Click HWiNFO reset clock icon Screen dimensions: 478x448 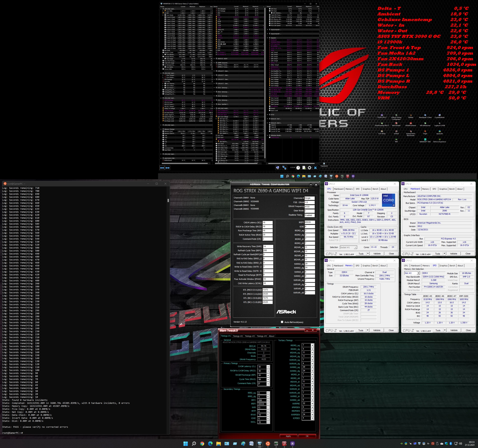(x=298, y=168)
